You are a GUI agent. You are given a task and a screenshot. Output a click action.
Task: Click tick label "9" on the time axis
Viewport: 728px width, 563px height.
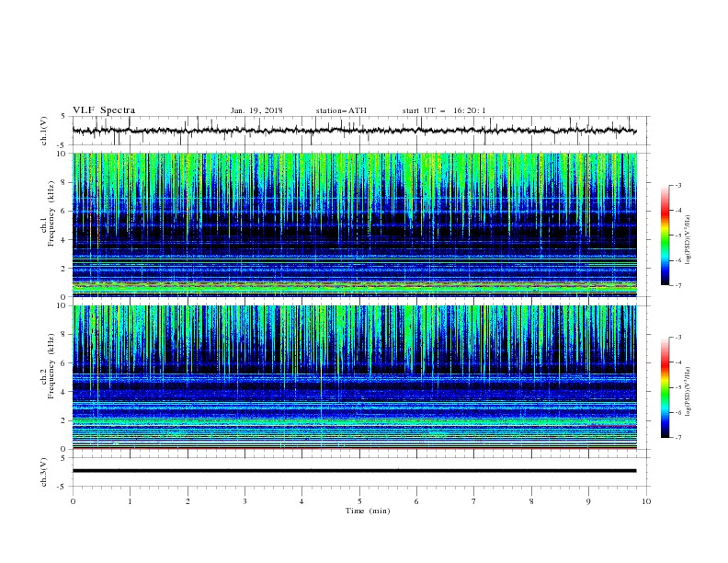click(x=588, y=501)
